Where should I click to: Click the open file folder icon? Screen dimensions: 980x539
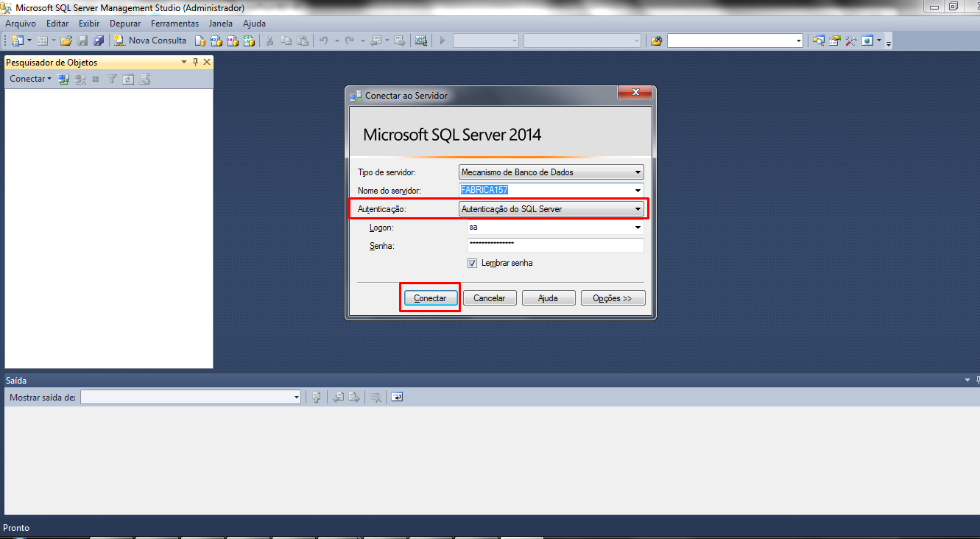click(66, 40)
